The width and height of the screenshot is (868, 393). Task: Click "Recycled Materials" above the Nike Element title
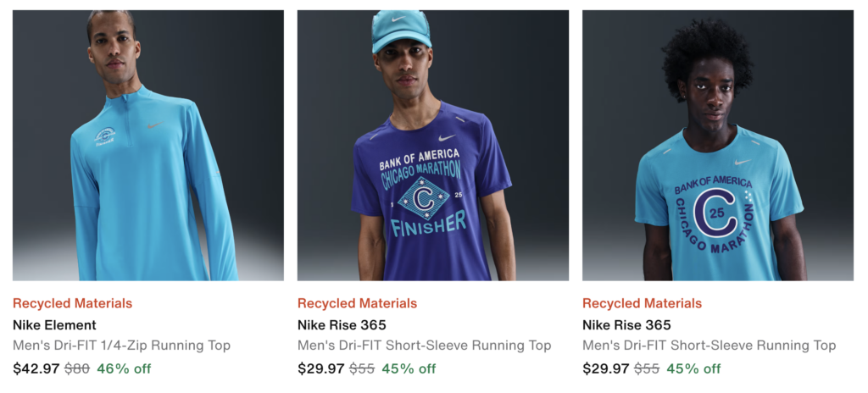tap(72, 303)
